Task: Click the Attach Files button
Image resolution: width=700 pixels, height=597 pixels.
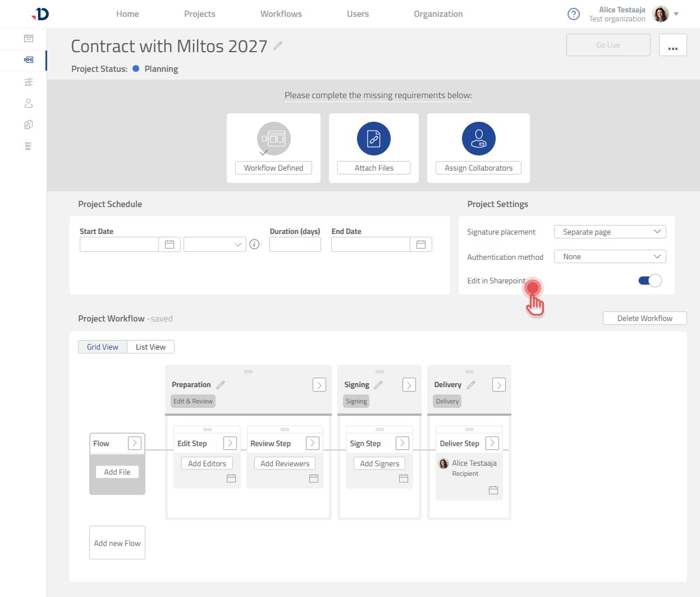Action: point(374,168)
